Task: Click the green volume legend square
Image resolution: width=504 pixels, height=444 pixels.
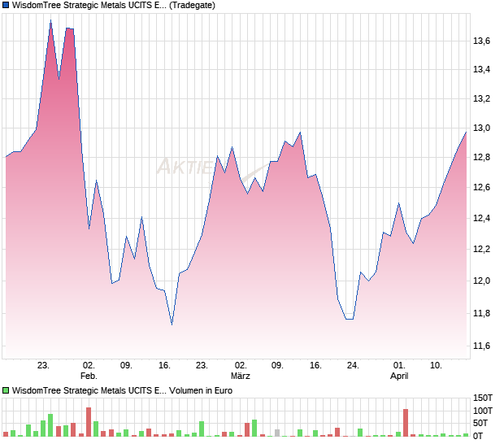Action: [6, 390]
